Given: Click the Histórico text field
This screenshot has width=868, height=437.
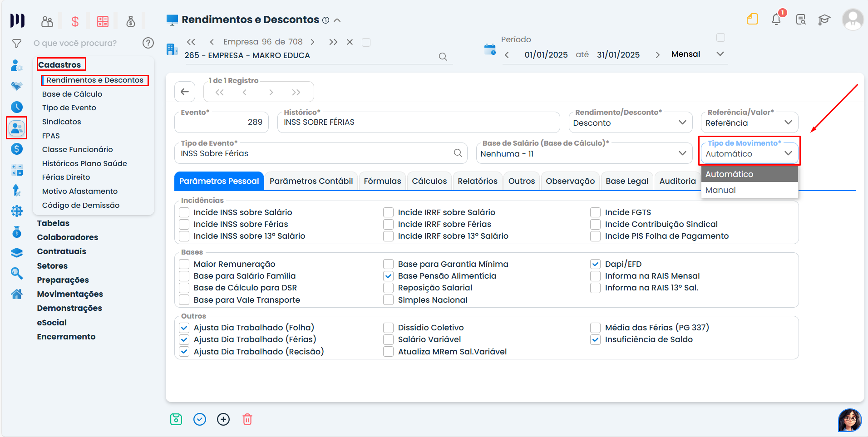Looking at the screenshot, I should pos(418,123).
